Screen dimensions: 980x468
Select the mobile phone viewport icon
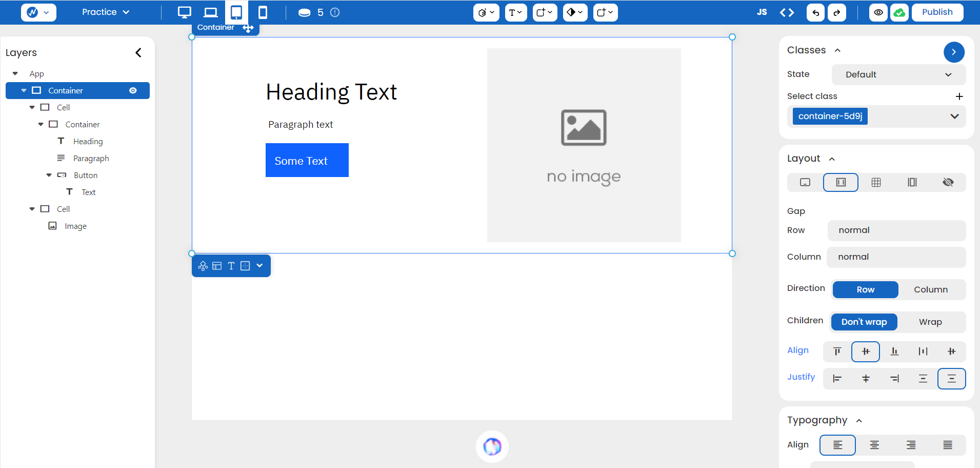coord(263,12)
